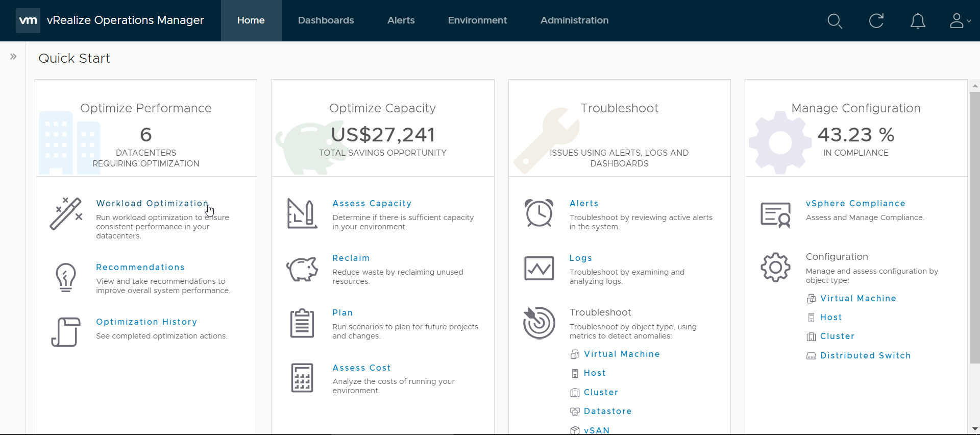Click the VMware vm logo

[28, 20]
